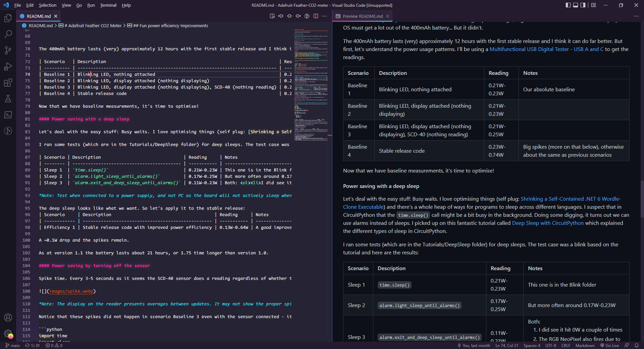Open the Accounts icon in the activity bar
Screen dimensions: 644x349
(x=8, y=318)
